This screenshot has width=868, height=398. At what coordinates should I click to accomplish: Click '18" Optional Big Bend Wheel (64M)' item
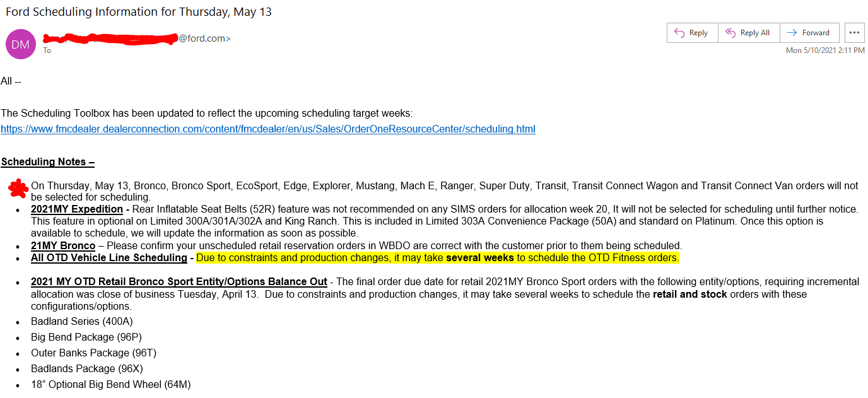coord(110,385)
